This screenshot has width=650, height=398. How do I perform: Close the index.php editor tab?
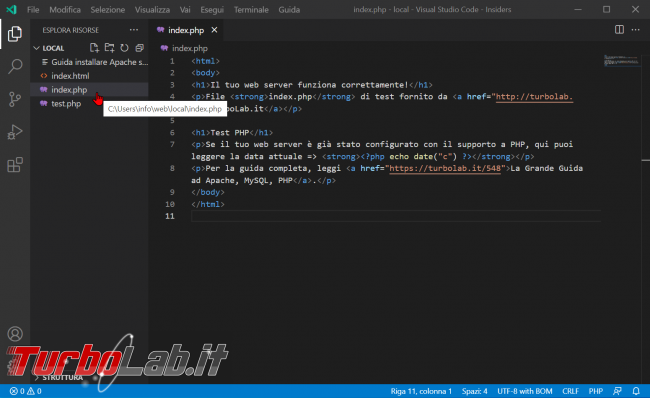click(214, 30)
